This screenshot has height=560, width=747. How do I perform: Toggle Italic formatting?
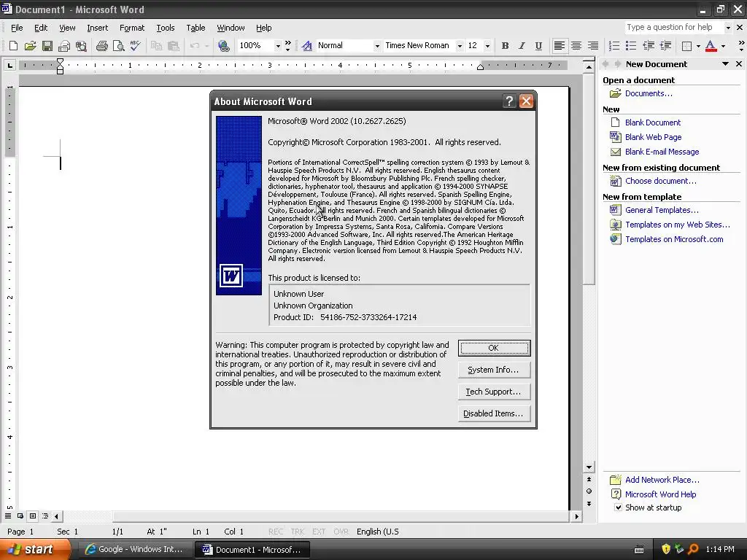tap(522, 46)
